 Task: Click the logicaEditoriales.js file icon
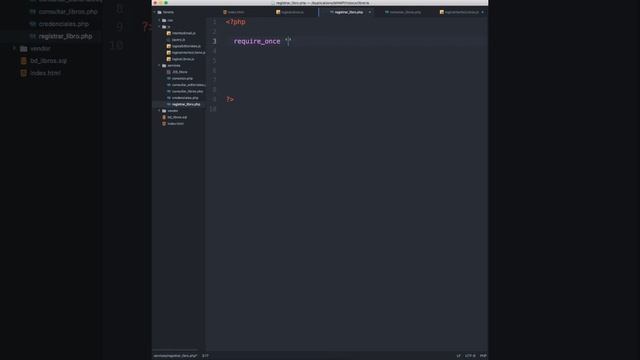[x=169, y=46]
